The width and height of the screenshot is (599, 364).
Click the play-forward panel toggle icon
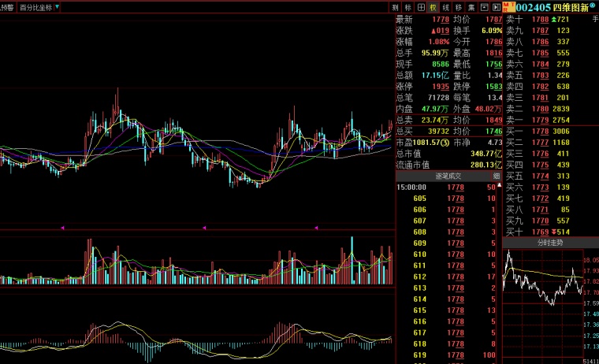[x=497, y=7]
